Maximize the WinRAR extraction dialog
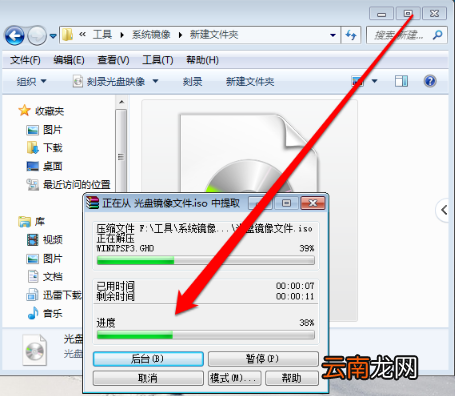Image resolution: width=455 pixels, height=396 pixels. 286,203
